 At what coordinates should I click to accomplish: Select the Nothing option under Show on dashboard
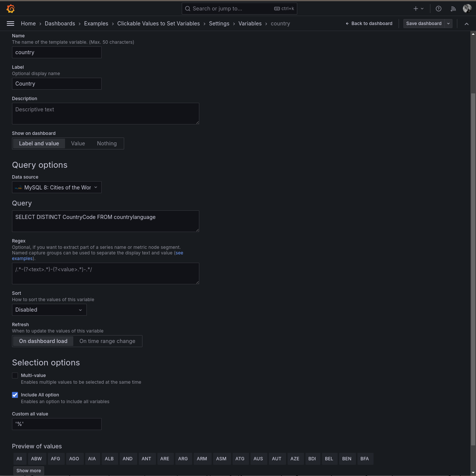107,143
